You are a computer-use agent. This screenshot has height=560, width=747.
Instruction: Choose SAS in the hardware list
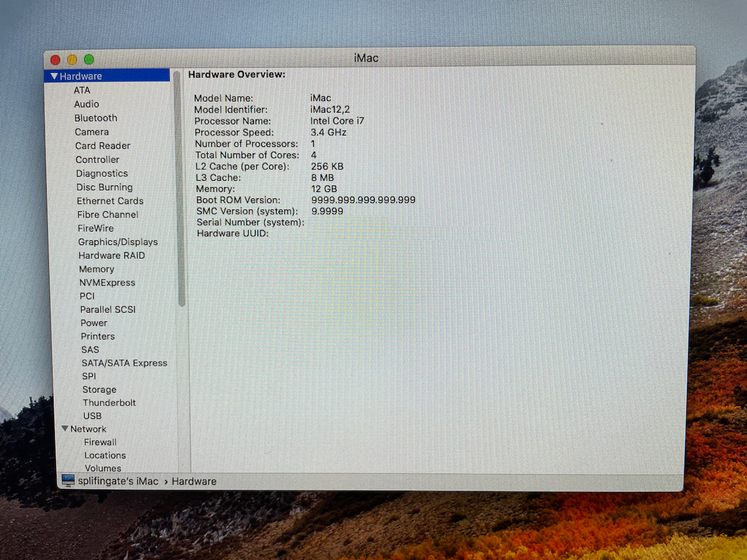(x=90, y=349)
